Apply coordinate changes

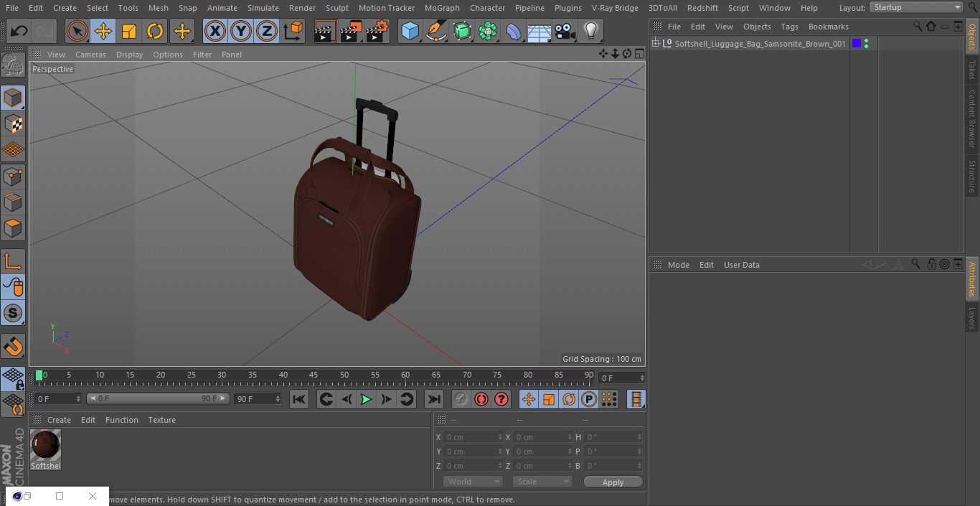[613, 482]
